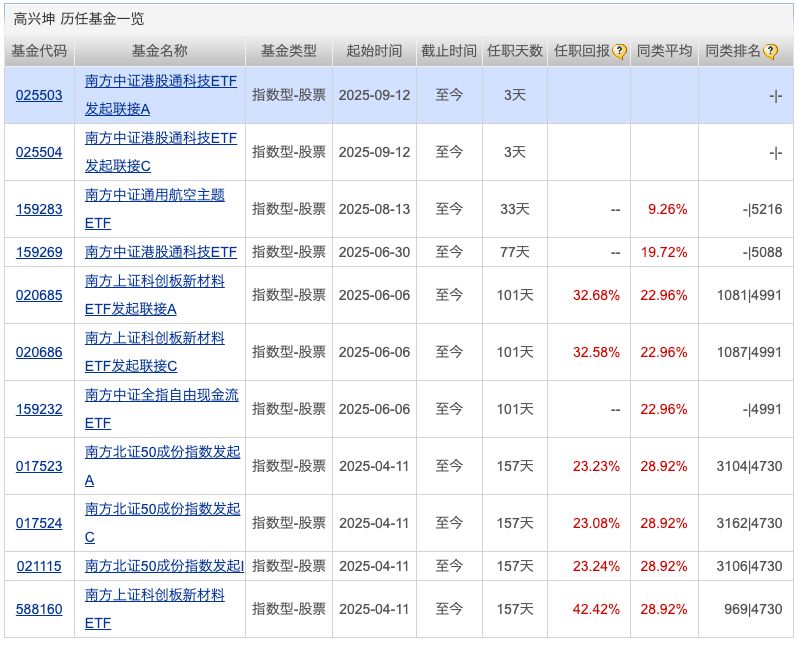Screen dimensions: 798x646
Task: Select the 基金类型 column header
Action: (288, 51)
